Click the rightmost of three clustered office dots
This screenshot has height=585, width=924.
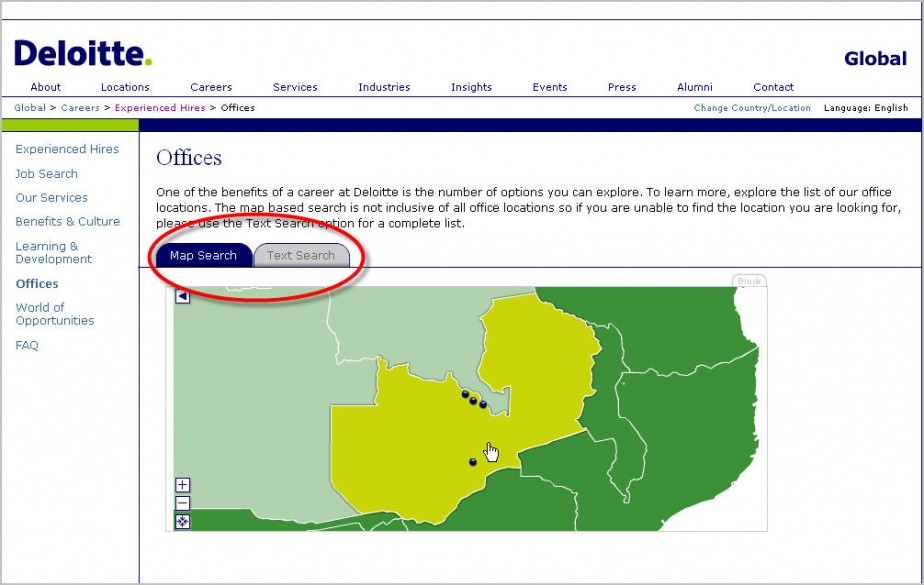click(x=483, y=405)
